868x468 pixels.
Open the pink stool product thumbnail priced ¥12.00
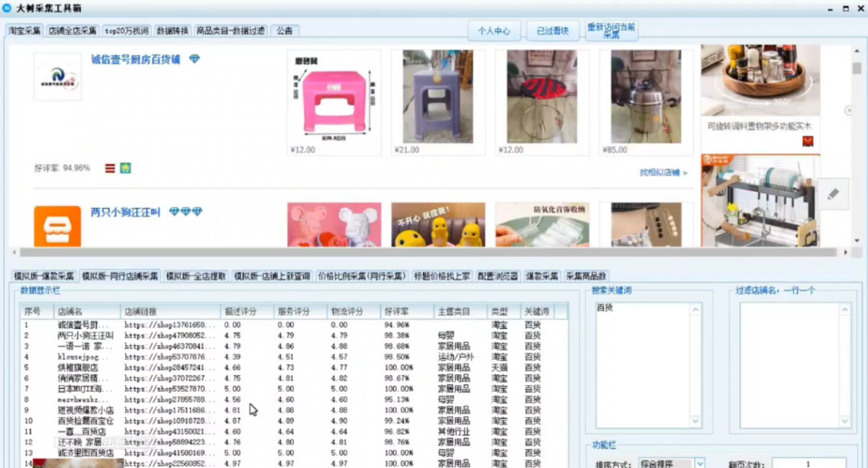(333, 100)
